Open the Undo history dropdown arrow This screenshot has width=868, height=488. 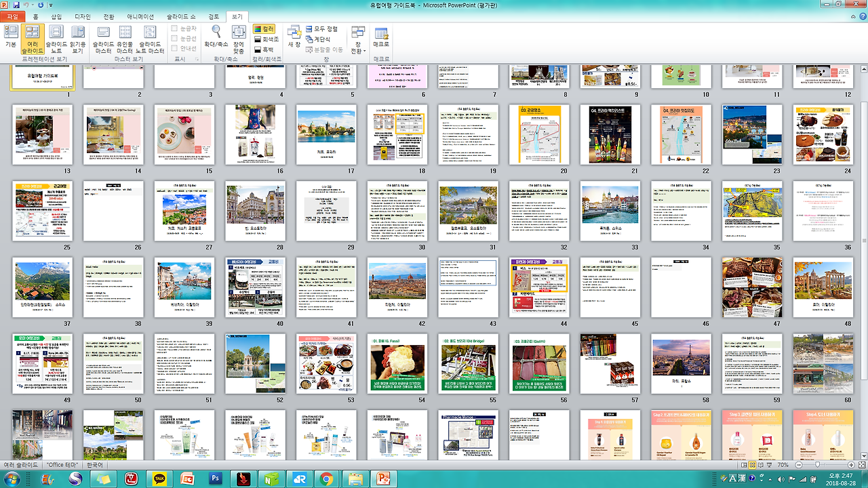34,5
